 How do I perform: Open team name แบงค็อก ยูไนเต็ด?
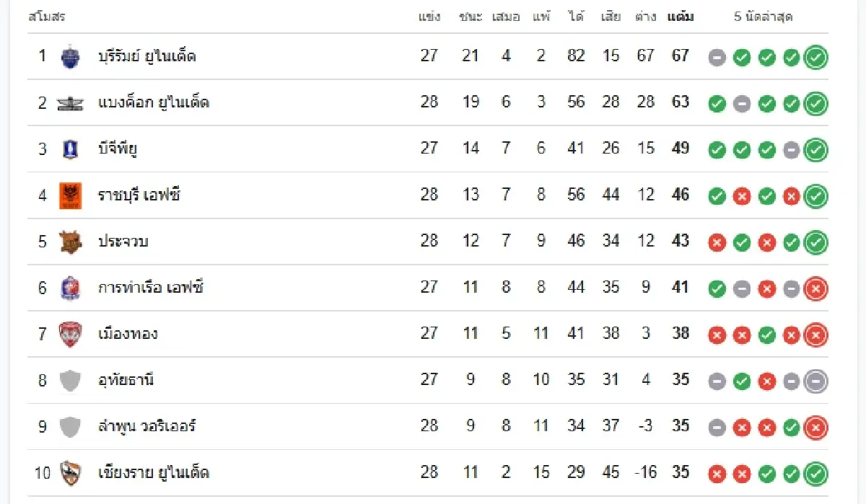click(154, 102)
